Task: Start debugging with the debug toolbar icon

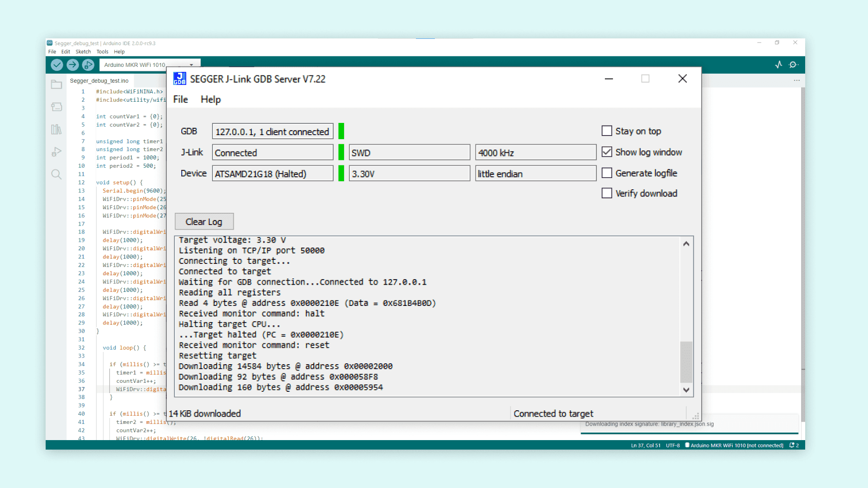Action: pyautogui.click(x=88, y=65)
